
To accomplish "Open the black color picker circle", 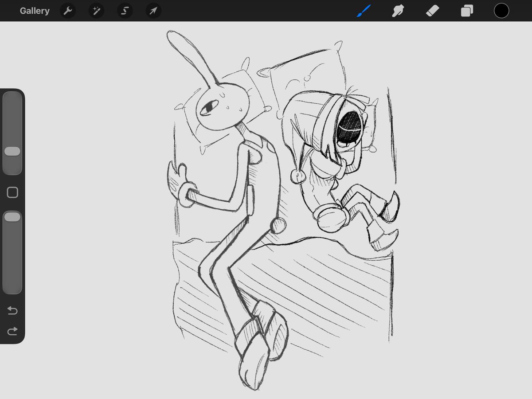I will coord(501,11).
